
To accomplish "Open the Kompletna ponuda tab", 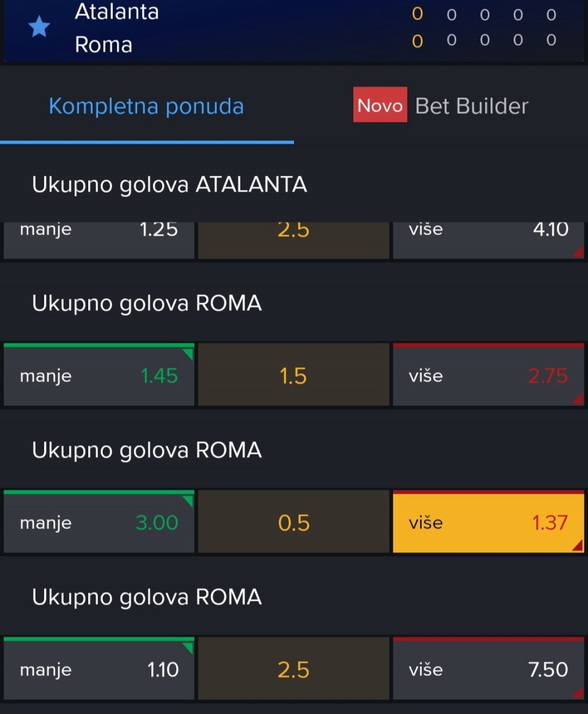I will point(146,106).
